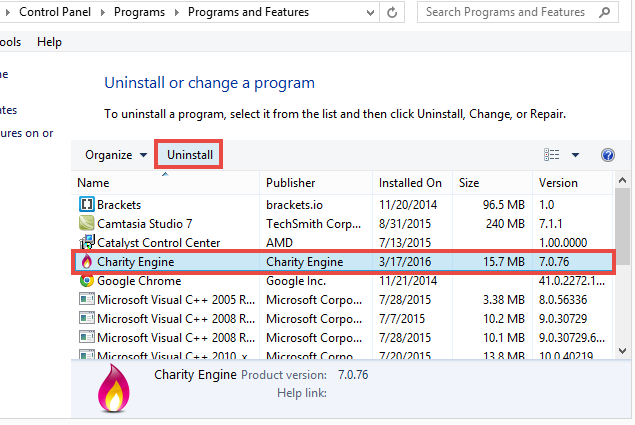Click the 3/17/2016 install date

[405, 262]
